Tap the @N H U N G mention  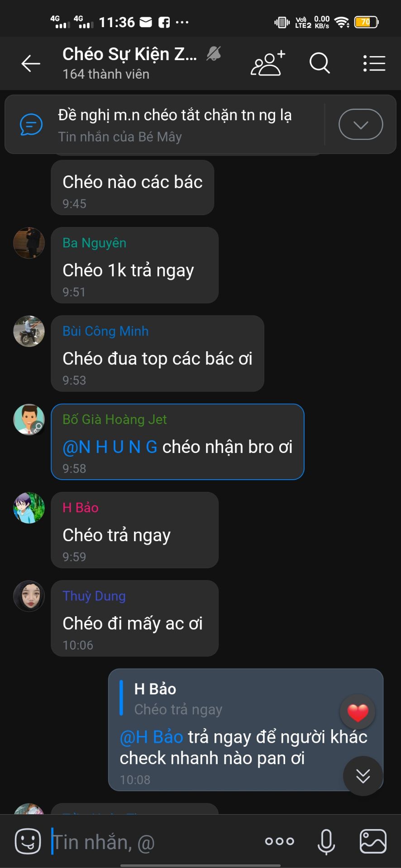click(x=110, y=447)
